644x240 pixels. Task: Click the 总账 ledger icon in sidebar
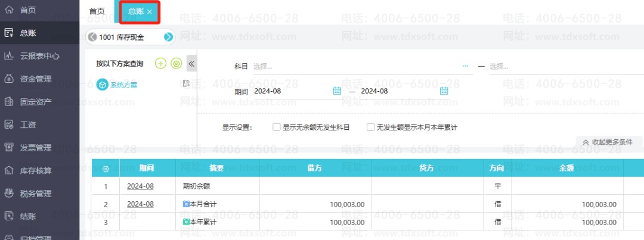[x=9, y=33]
